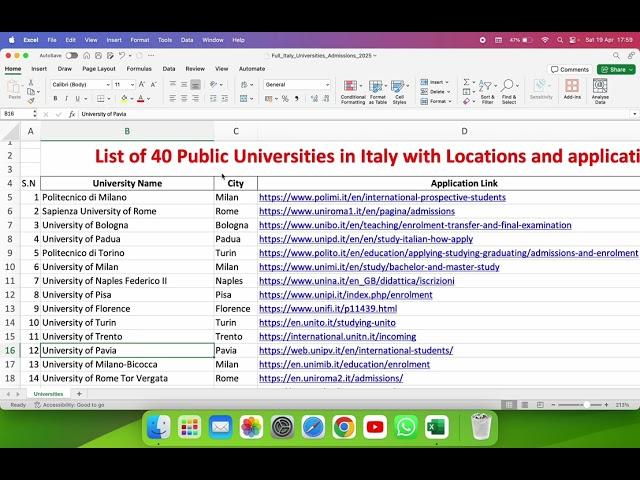Select column D header

pyautogui.click(x=464, y=131)
